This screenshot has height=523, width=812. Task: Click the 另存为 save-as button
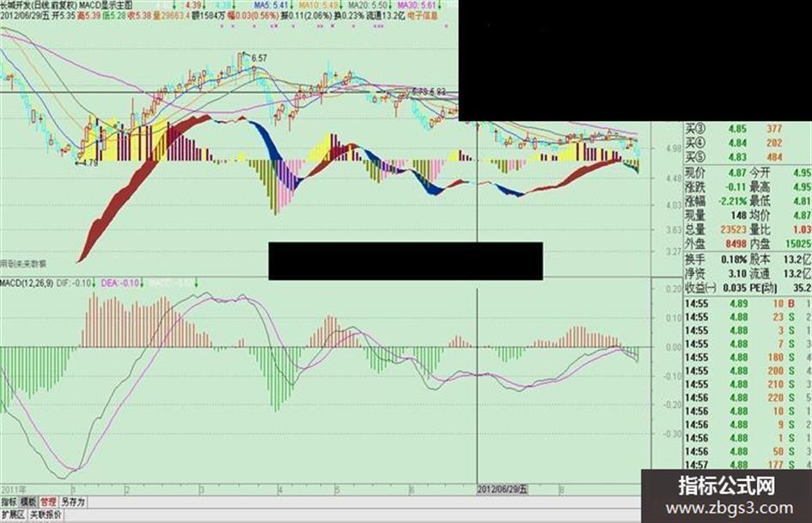[73, 502]
